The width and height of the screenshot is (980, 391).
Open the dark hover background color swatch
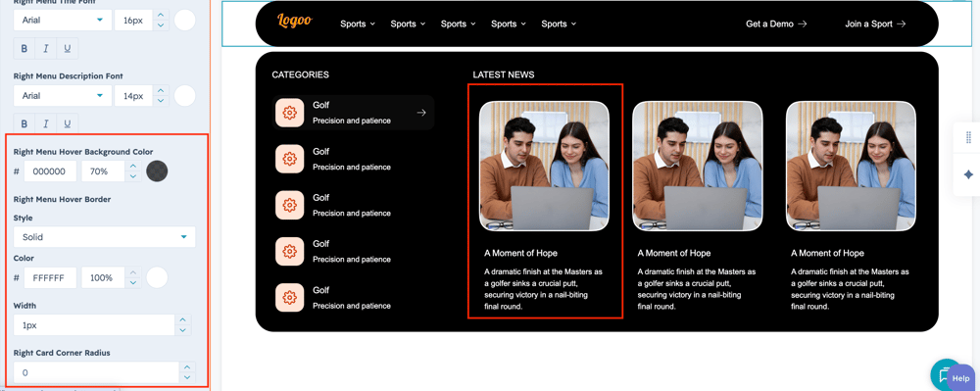[x=157, y=171]
